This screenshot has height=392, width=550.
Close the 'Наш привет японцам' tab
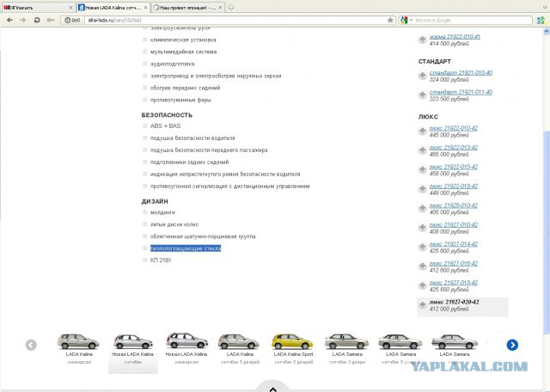[x=221, y=8]
